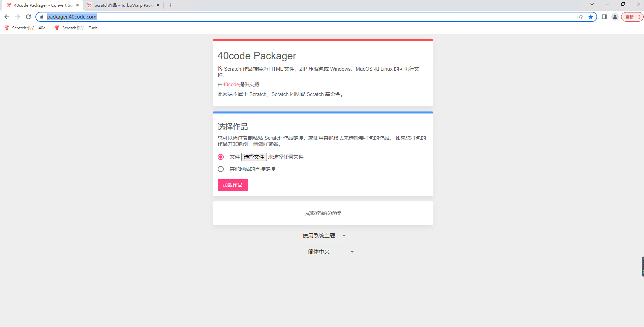Viewport: 644px width, 327px height.
Task: Click the browser forward arrow
Action: (x=18, y=17)
